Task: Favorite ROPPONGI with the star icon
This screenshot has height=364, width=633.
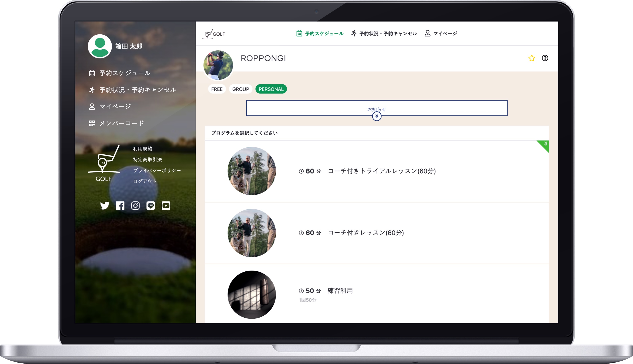Action: [532, 58]
